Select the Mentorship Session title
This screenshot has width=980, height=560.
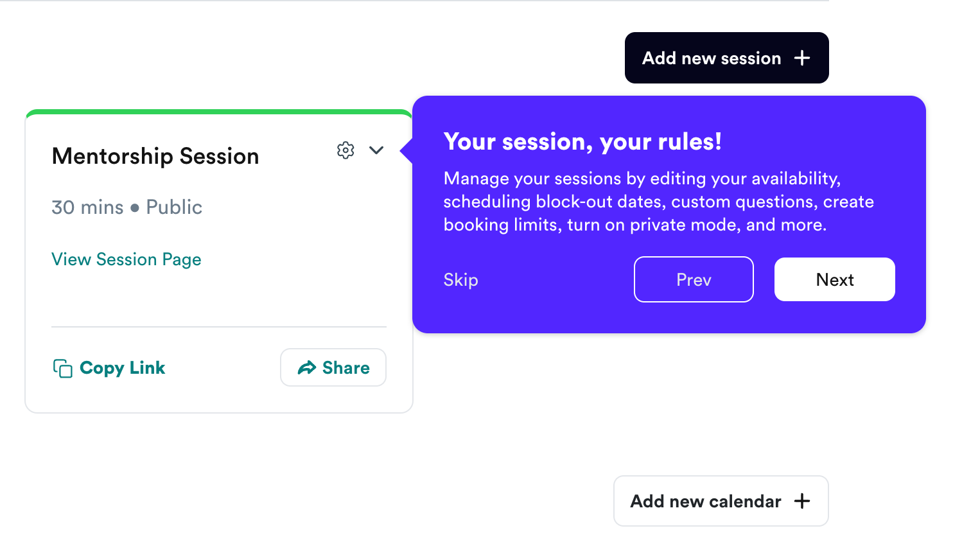[x=155, y=156]
